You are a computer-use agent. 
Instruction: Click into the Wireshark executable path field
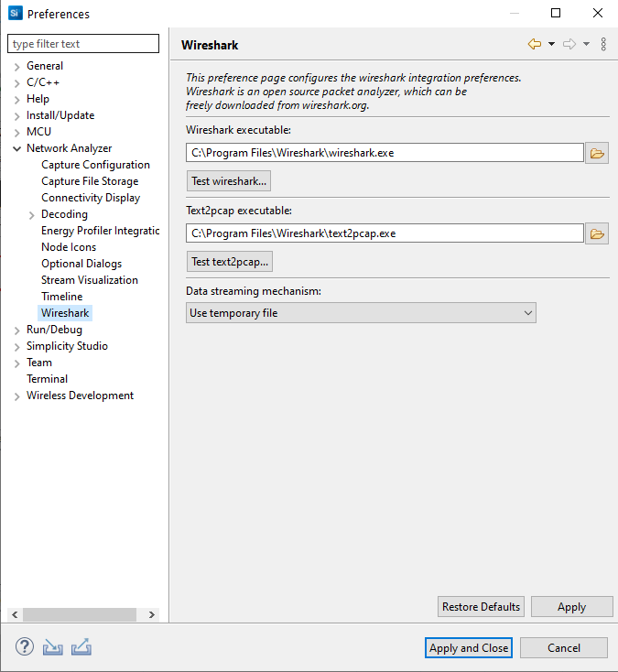pyautogui.click(x=385, y=153)
